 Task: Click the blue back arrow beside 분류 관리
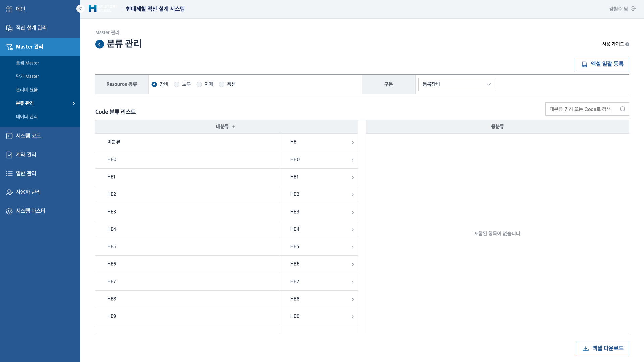(100, 44)
